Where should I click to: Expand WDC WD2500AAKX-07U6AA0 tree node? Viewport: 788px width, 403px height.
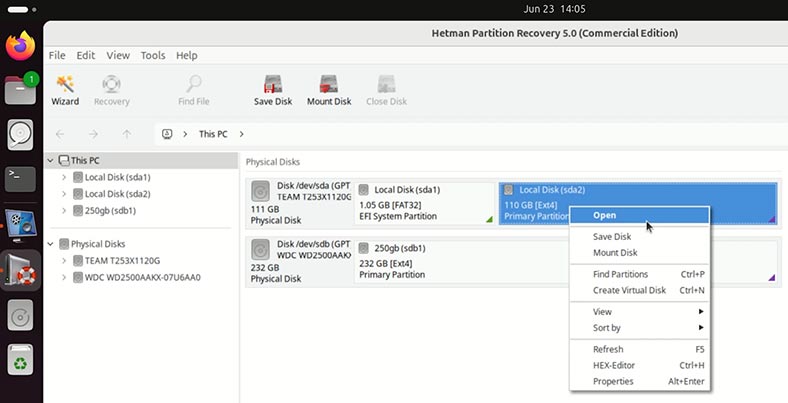pyautogui.click(x=64, y=277)
